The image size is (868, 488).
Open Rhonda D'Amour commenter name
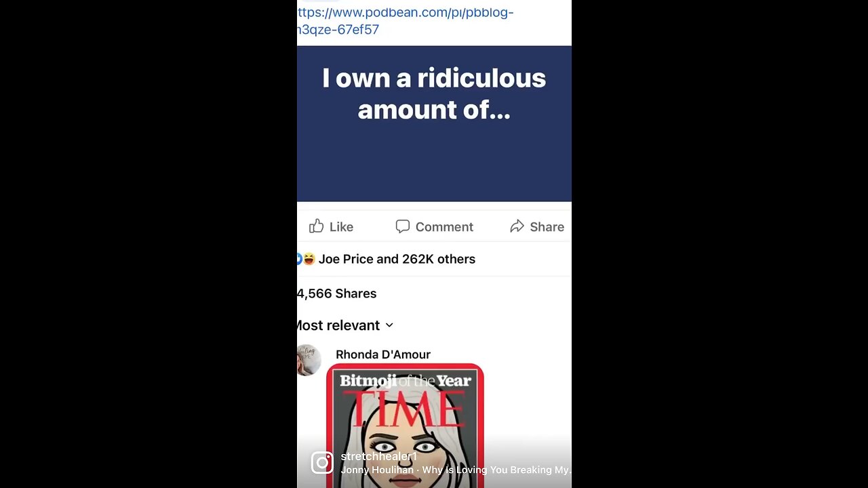[383, 354]
